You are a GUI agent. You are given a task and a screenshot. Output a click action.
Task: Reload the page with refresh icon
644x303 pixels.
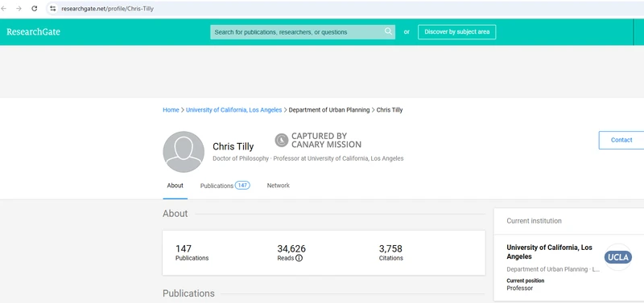coord(35,9)
